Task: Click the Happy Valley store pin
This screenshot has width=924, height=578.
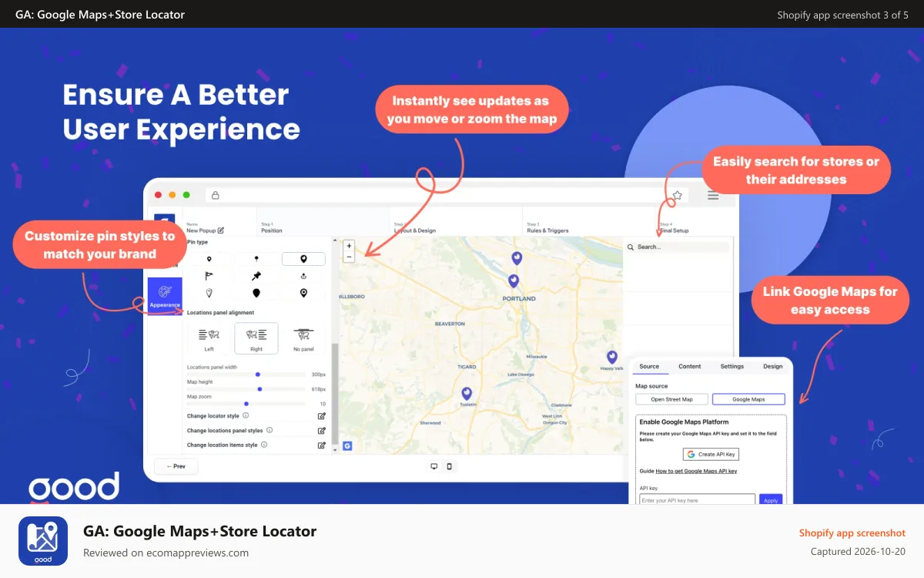Action: 612,358
